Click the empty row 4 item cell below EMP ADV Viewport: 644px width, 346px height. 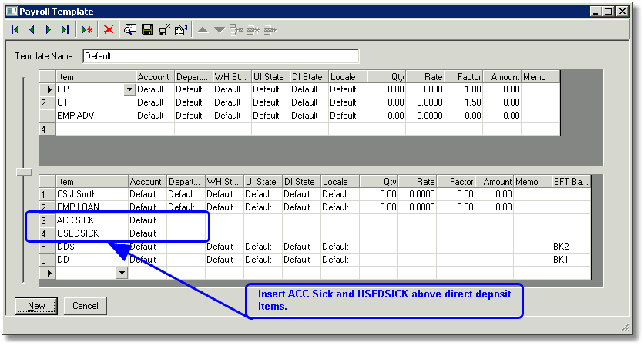point(96,129)
